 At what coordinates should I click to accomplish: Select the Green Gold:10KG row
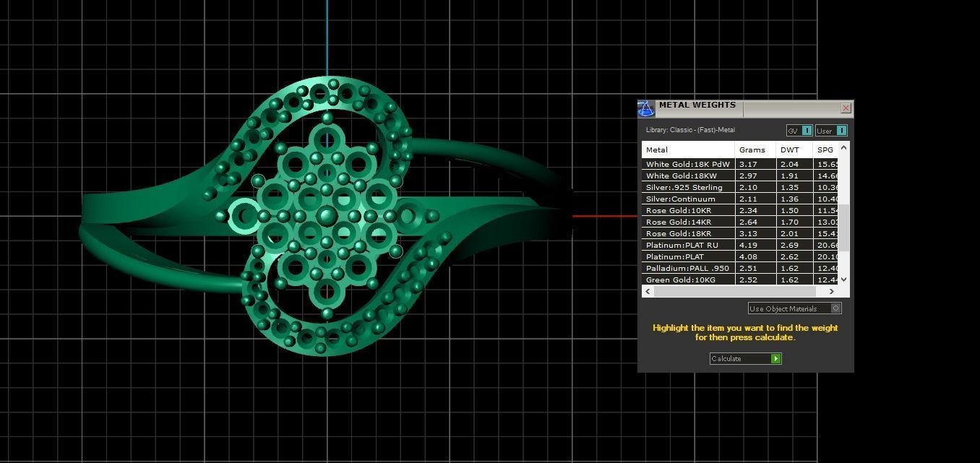740,280
